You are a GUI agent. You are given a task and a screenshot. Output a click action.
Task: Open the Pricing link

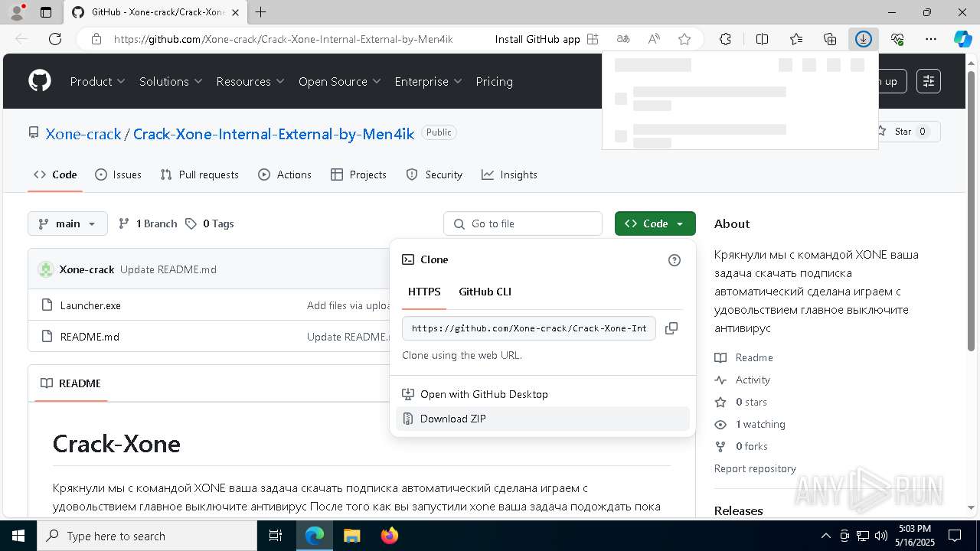495,81
